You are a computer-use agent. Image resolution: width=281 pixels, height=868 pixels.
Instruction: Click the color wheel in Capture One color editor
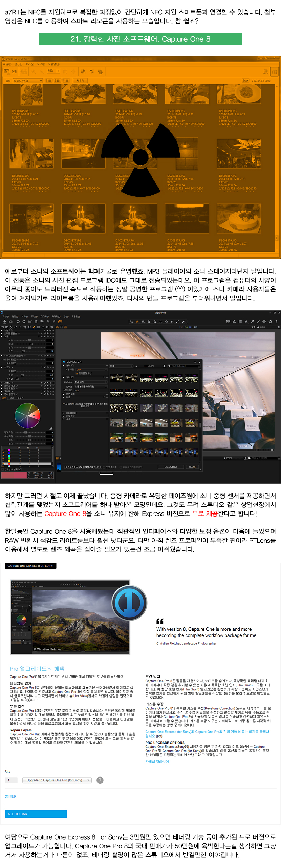[x=27, y=416]
